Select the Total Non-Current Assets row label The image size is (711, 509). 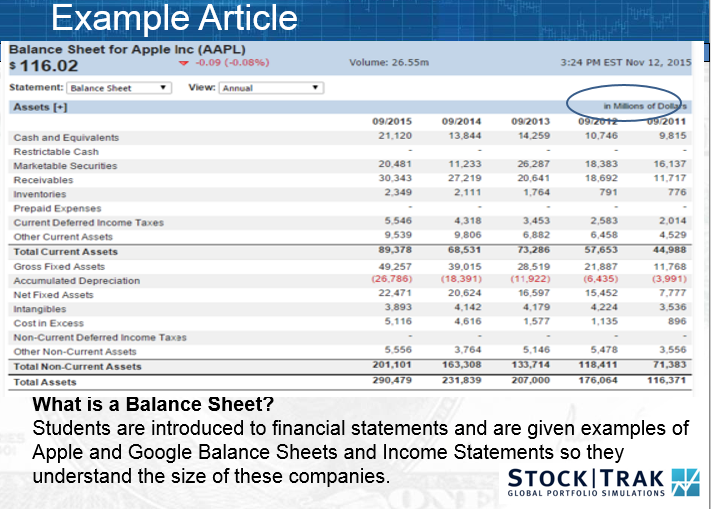pos(78,367)
